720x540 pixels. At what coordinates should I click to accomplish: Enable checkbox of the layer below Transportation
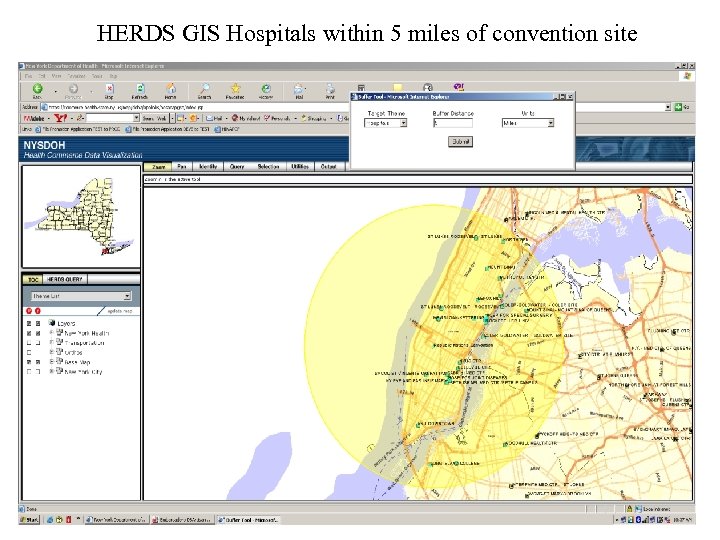(29, 352)
